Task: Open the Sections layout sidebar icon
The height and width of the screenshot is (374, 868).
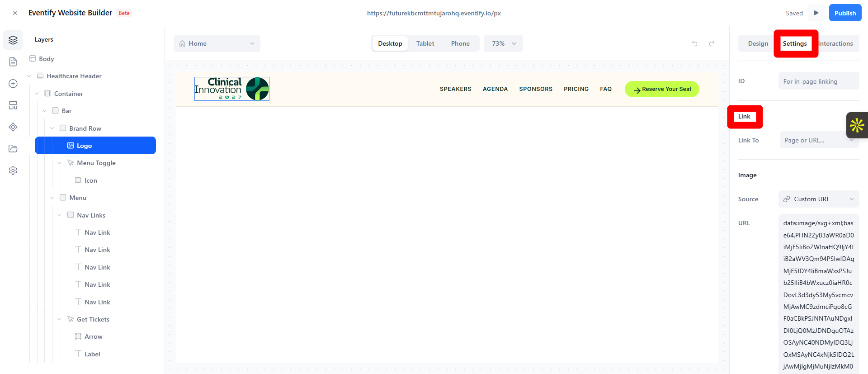Action: click(13, 105)
